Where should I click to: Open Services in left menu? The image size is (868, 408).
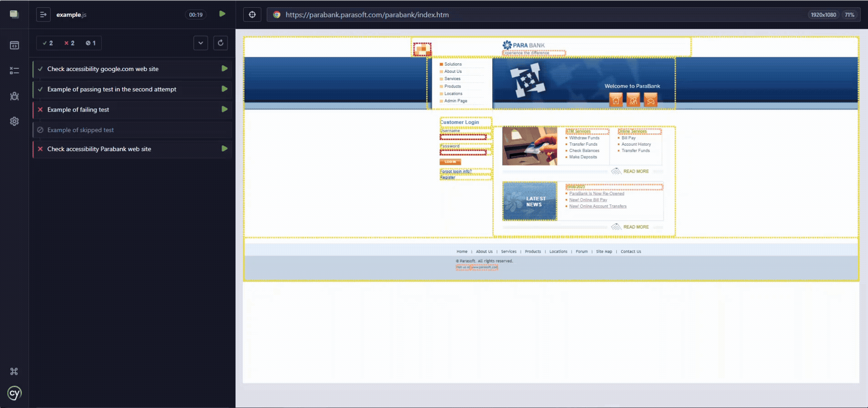452,79
